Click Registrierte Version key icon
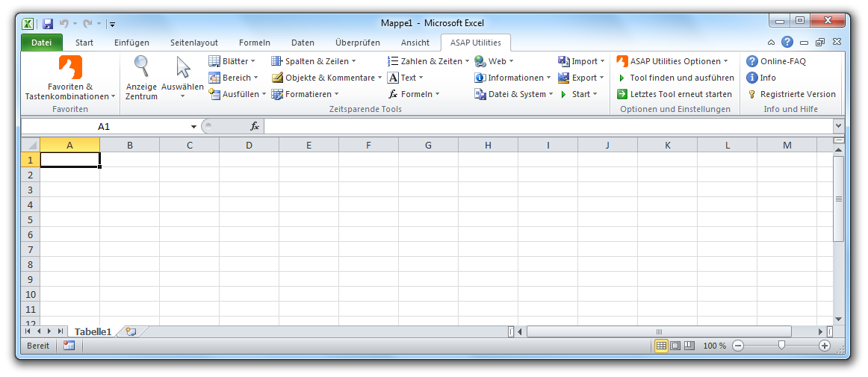Image resolution: width=868 pixels, height=377 pixels. 751,94
